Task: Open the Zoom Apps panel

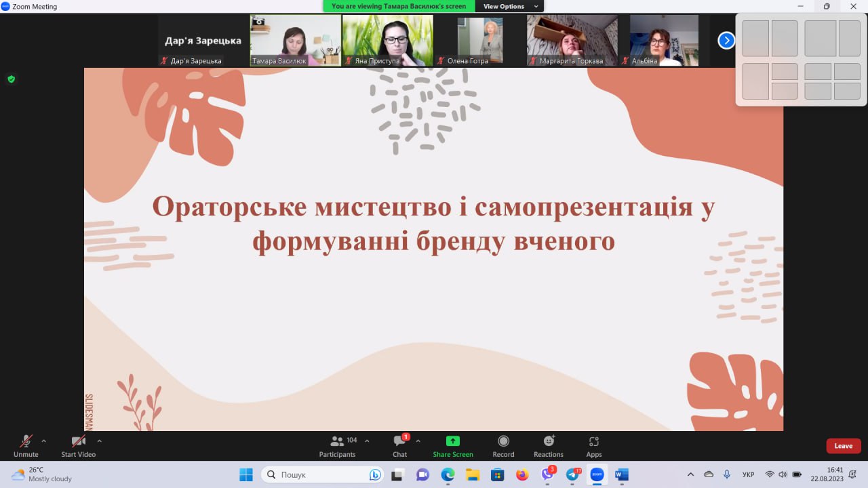Action: point(594,446)
